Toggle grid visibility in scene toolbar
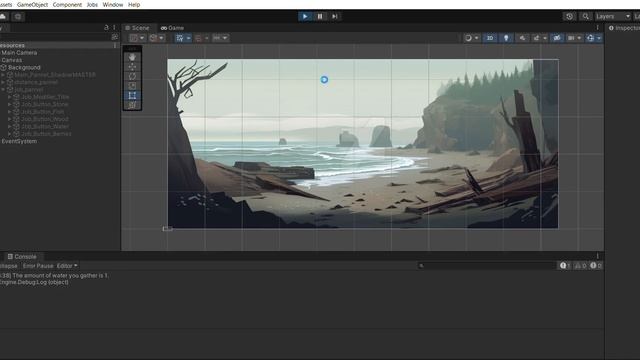640x360 pixels. click(x=180, y=38)
